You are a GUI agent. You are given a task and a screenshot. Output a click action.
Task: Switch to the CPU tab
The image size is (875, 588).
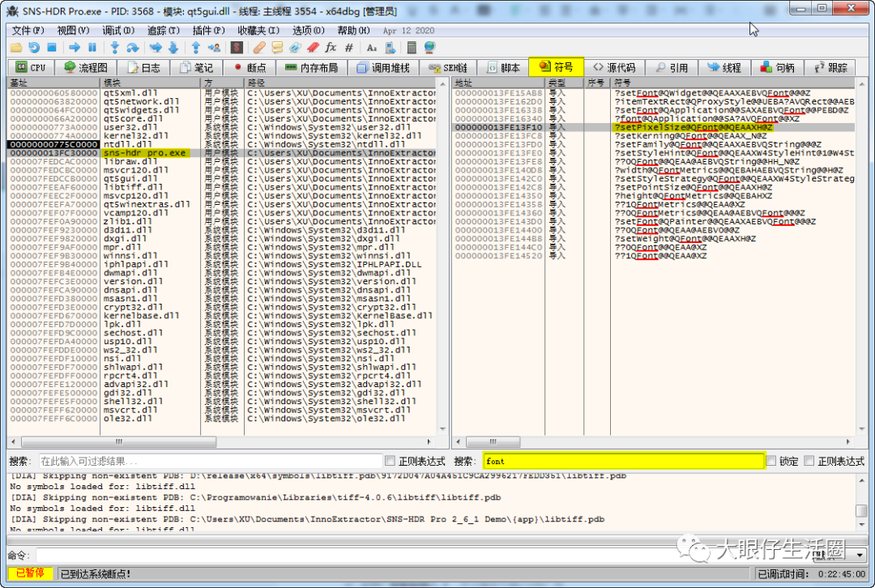click(x=30, y=67)
